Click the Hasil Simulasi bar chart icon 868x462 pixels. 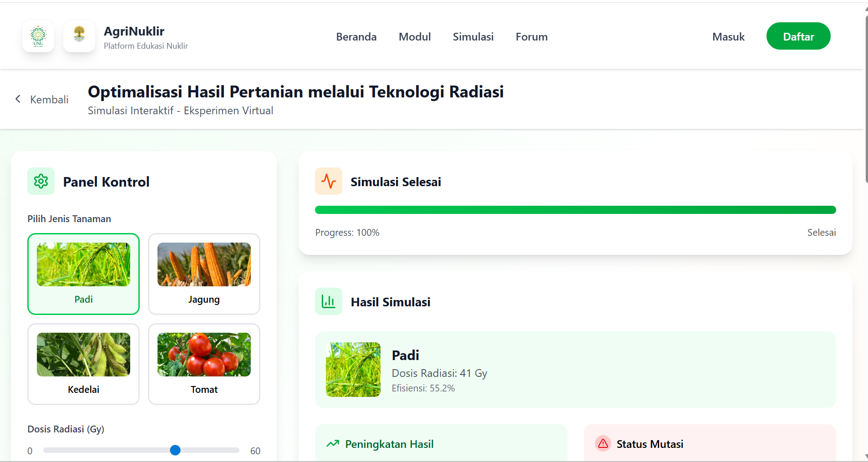pos(329,301)
